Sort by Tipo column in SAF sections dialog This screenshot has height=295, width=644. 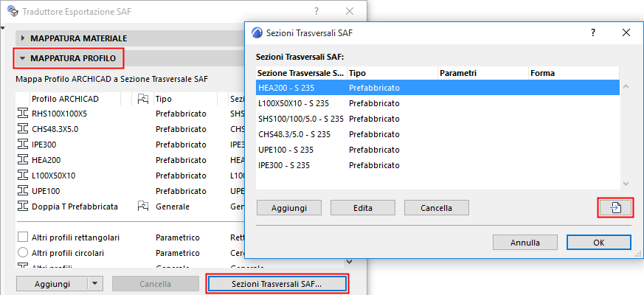click(392, 74)
